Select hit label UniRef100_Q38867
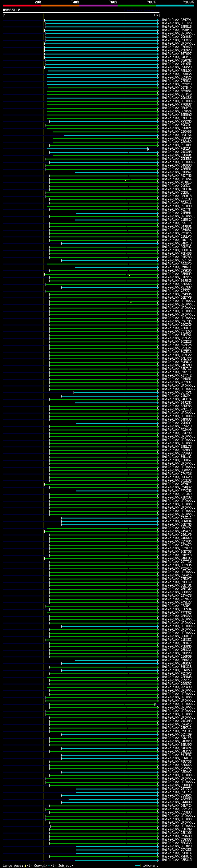 point(177,460)
